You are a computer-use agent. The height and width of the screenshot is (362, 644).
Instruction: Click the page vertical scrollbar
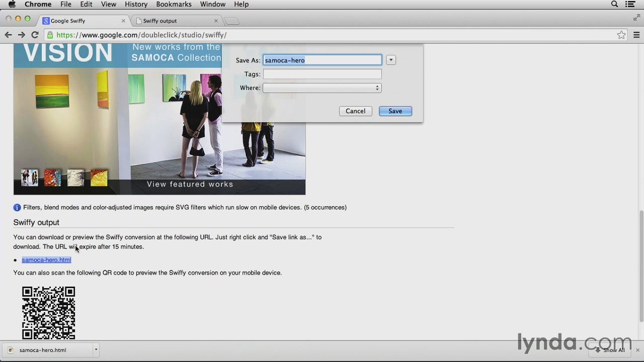point(641,266)
